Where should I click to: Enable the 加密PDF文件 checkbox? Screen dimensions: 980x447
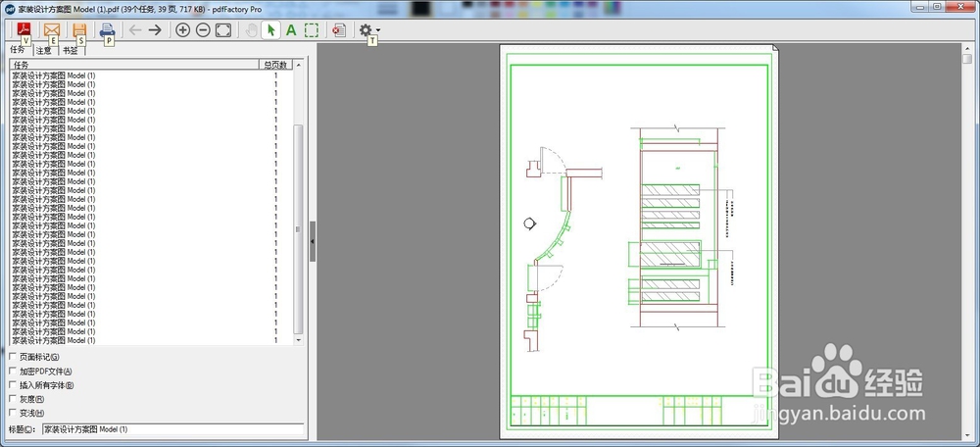(x=13, y=372)
